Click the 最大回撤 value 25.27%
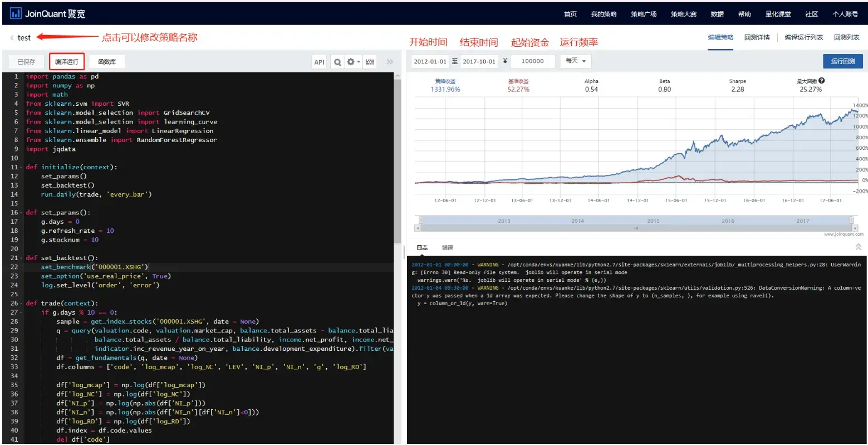Screen dimensions: 868x445 (x=811, y=89)
